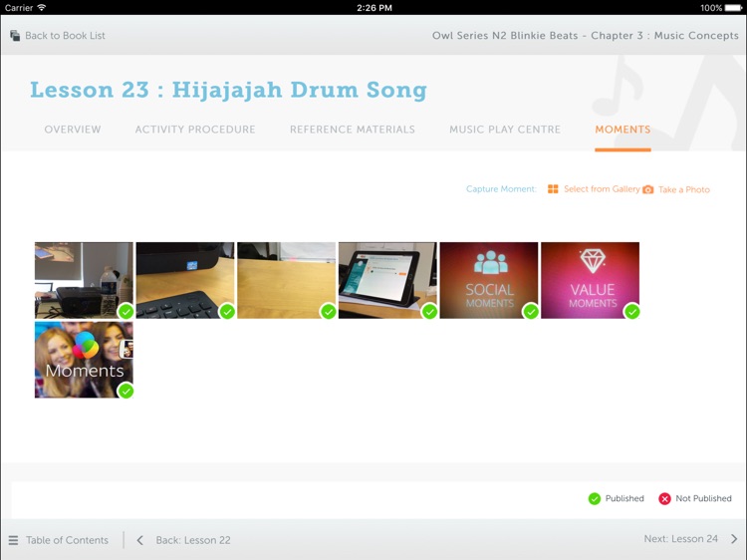Tap Take a Photo link
Viewport: 747px width, 560px height.
pyautogui.click(x=684, y=189)
